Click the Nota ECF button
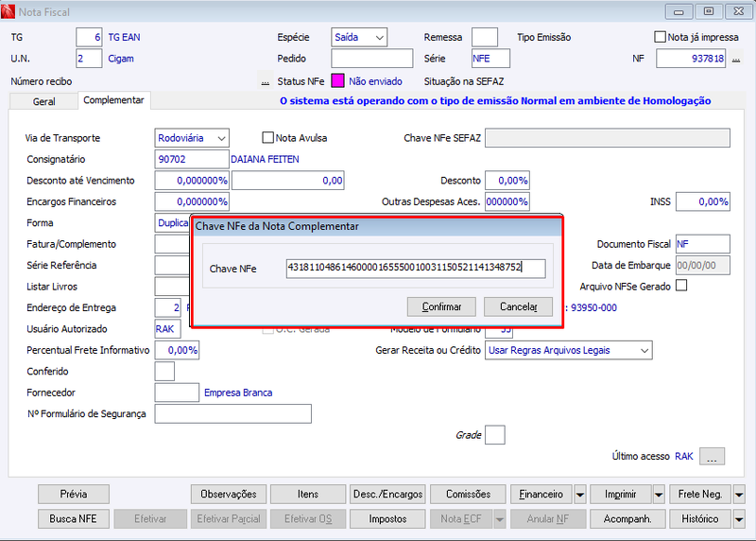 pyautogui.click(x=461, y=519)
